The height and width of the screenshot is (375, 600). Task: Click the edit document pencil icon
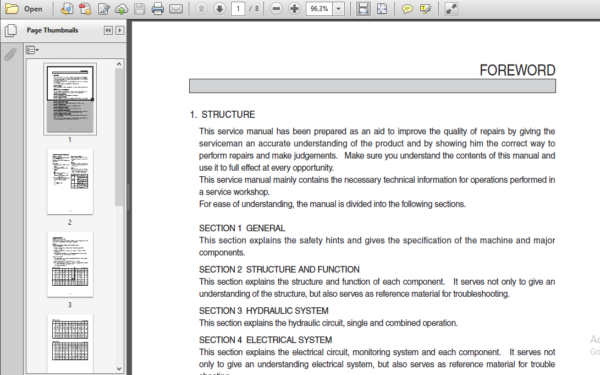pyautogui.click(x=103, y=8)
